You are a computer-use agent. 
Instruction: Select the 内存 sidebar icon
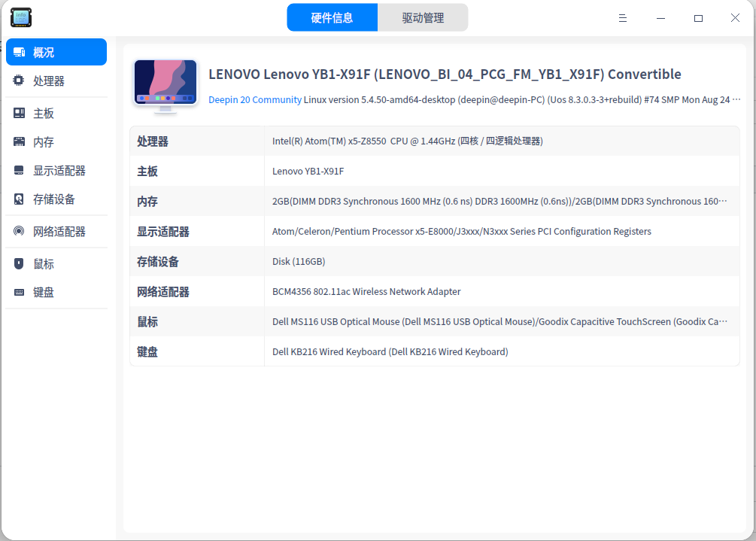(x=18, y=141)
